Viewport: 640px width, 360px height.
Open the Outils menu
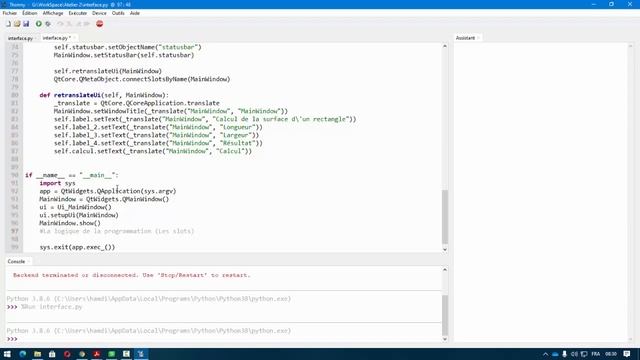(x=118, y=13)
